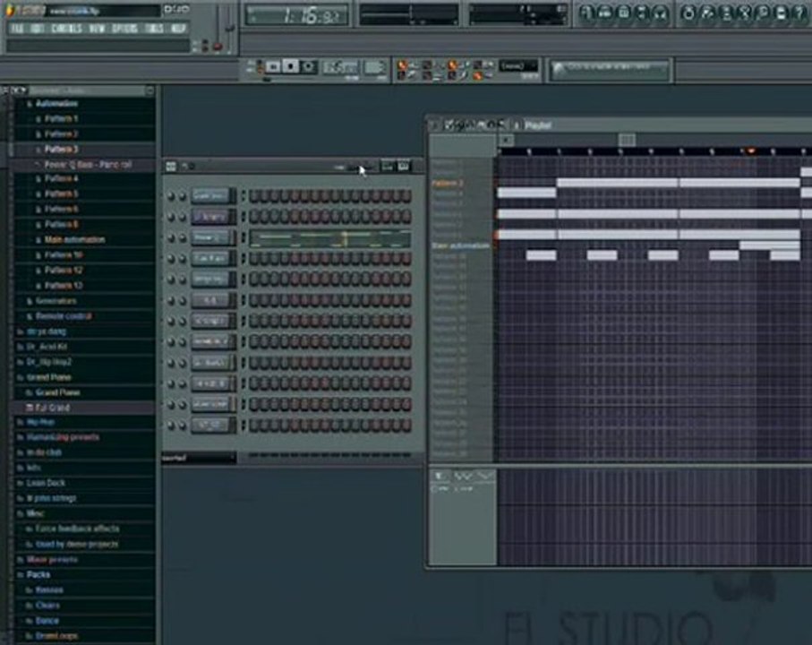
Task: Open the Misc folder in the browser
Action: (x=35, y=513)
